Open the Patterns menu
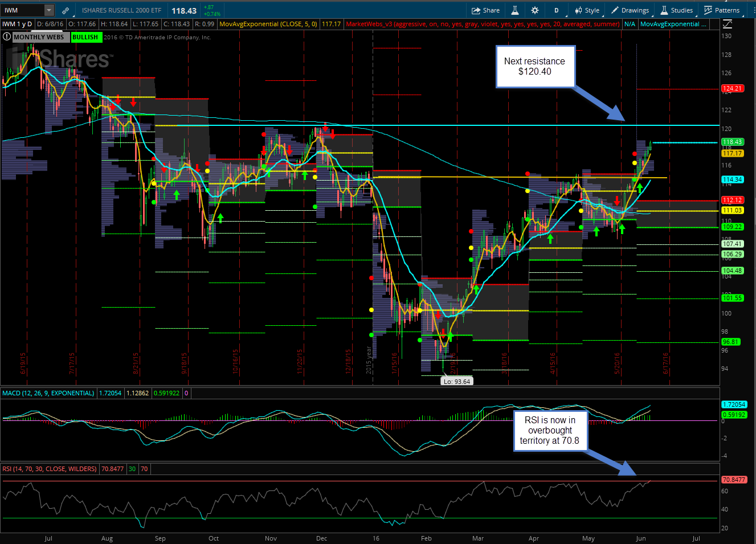 pos(722,10)
